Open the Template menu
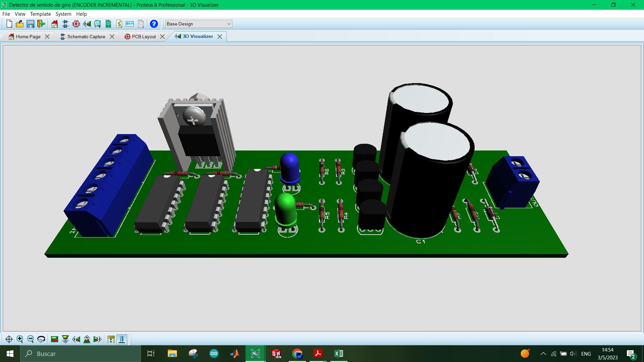Viewport: 644px width, 362px height. click(x=40, y=14)
